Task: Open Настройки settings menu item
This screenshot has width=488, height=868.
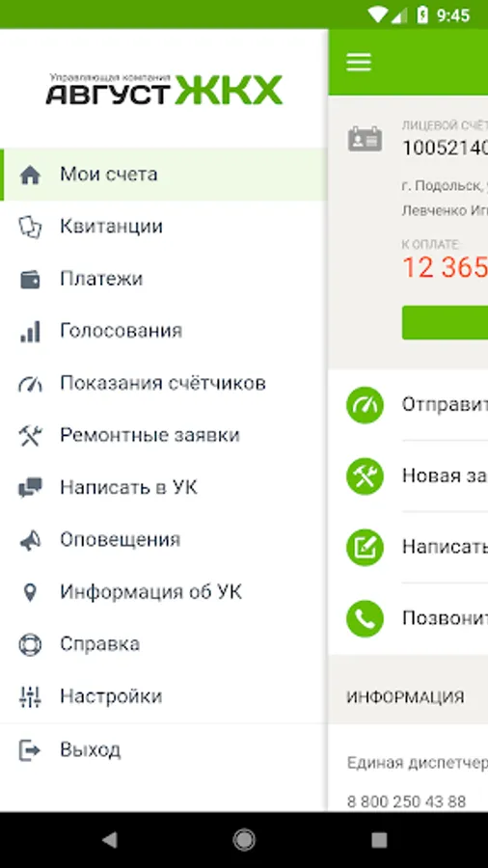Action: [x=164, y=696]
